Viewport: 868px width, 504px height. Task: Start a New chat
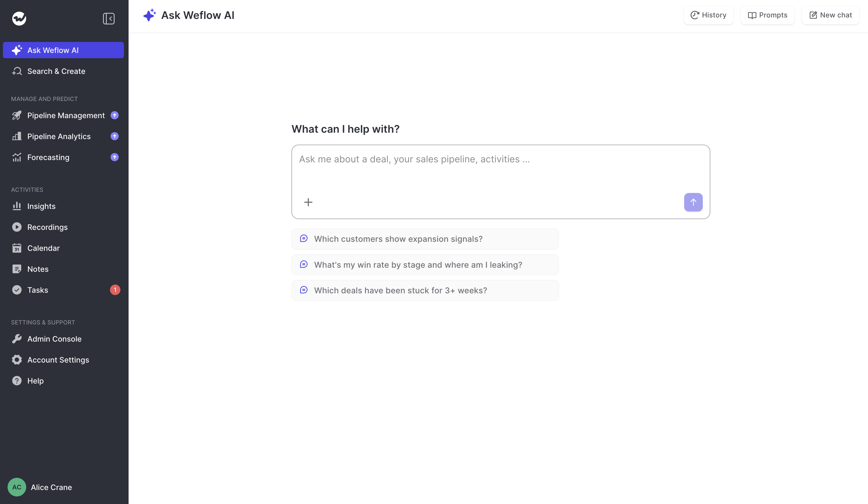point(830,15)
